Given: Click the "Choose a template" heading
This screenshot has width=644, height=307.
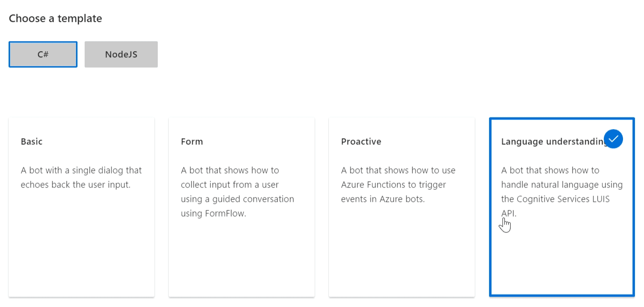Looking at the screenshot, I should [55, 19].
